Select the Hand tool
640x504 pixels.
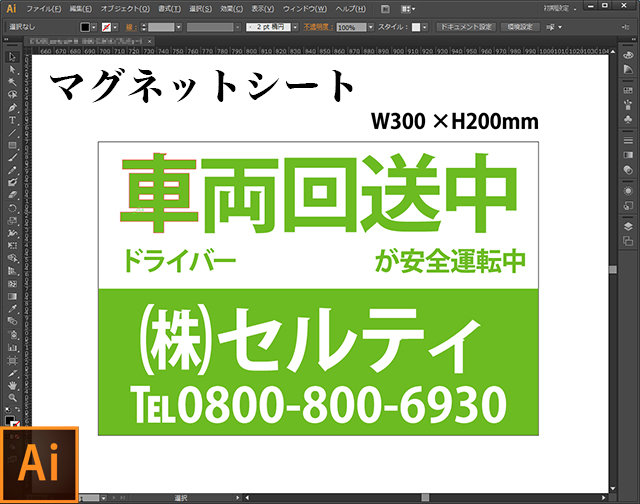point(12,385)
